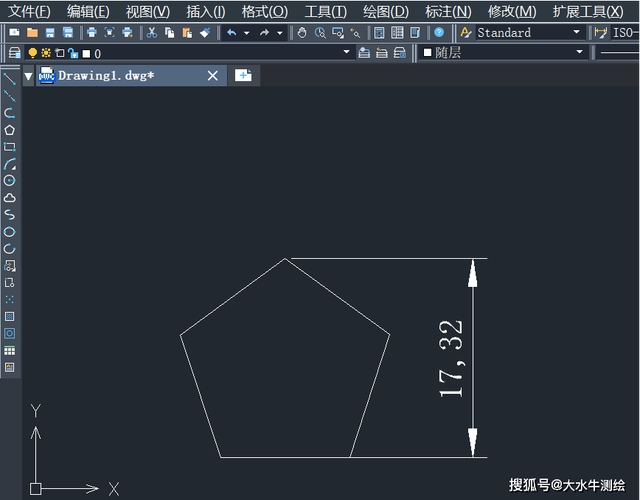Open the 绘图(D) menu
640x500 pixels.
point(386,11)
